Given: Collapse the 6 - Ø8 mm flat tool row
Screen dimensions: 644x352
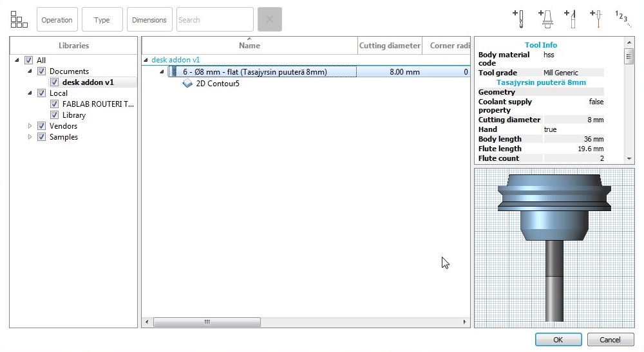Looking at the screenshot, I should (162, 72).
